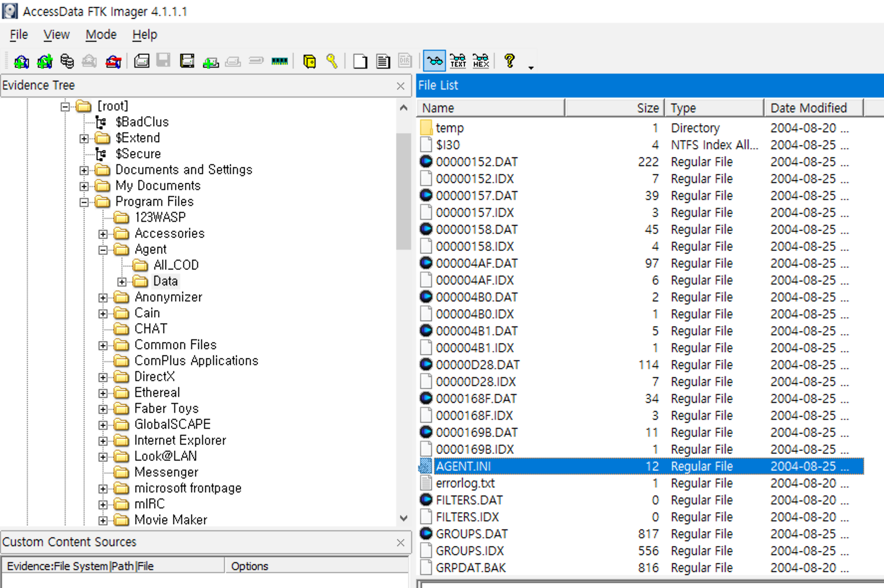The height and width of the screenshot is (588, 884).
Task: Click the errorlog.txt document icon
Action: pyautogui.click(x=426, y=483)
